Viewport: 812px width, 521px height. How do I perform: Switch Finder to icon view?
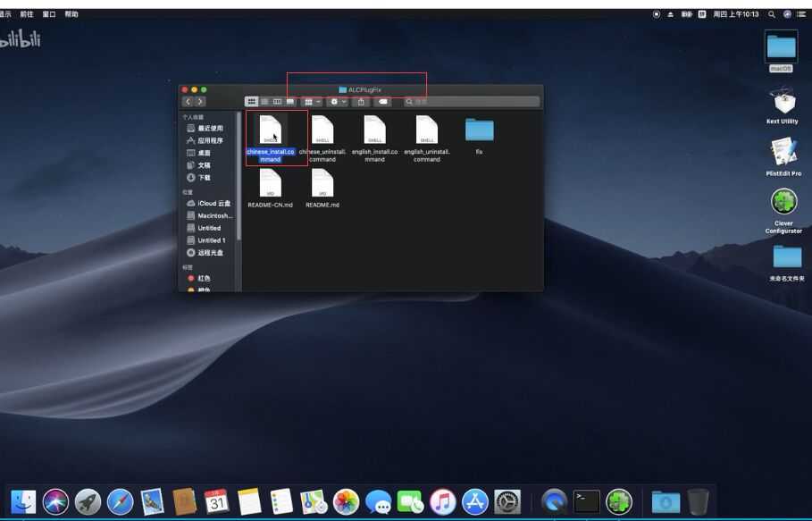[252, 102]
